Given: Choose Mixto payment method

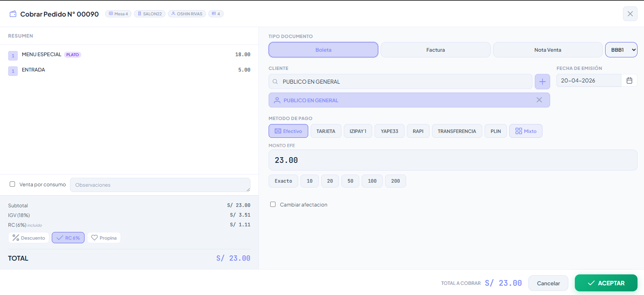Looking at the screenshot, I should tap(526, 131).
